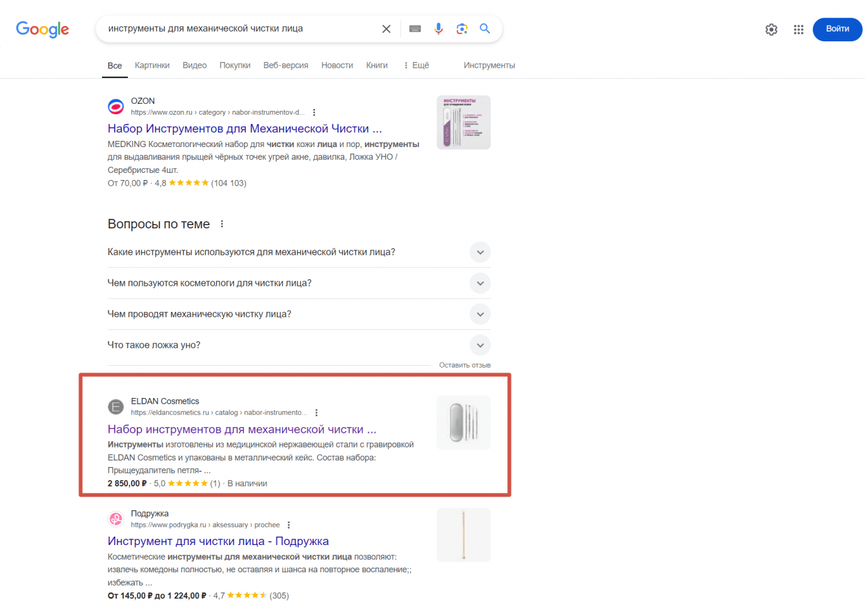Switch to the Картинки tab
Image resolution: width=865 pixels, height=616 pixels.
pyautogui.click(x=152, y=65)
